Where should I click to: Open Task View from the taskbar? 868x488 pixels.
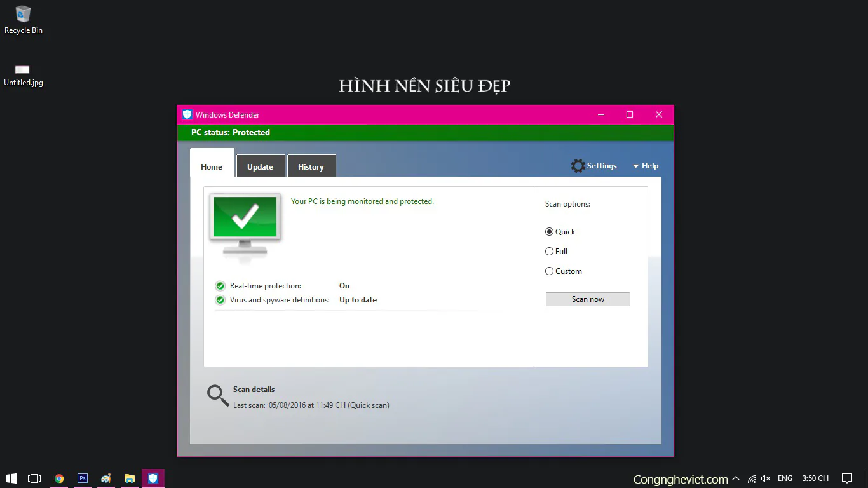(x=34, y=478)
